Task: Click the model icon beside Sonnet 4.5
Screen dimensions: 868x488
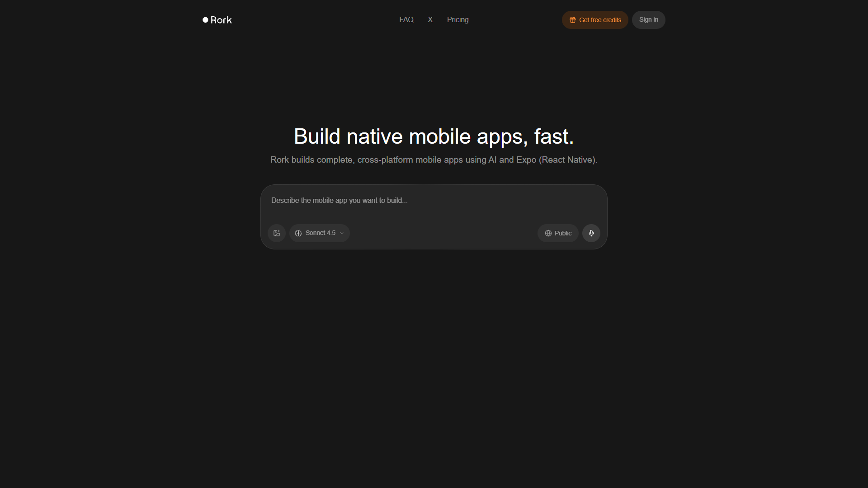Action: click(298, 233)
